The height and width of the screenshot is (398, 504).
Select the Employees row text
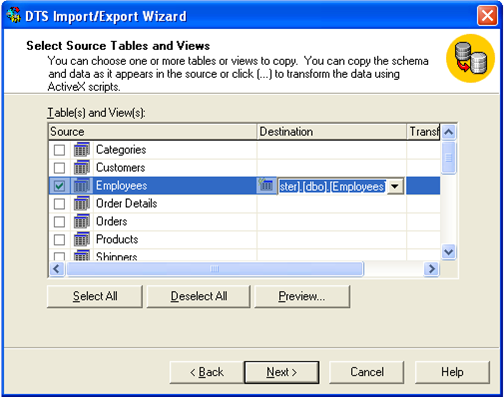pos(122,185)
